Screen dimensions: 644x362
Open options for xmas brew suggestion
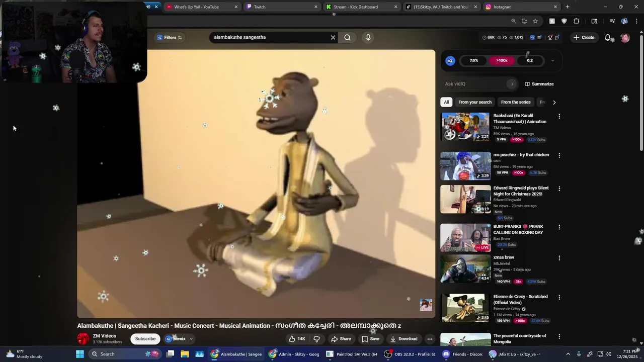[x=559, y=258]
